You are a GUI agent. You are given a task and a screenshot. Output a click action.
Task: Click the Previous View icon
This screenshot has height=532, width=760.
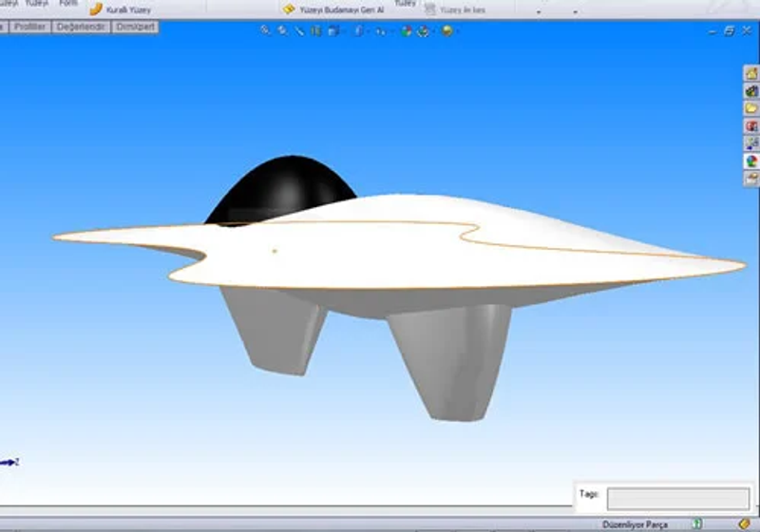pos(299,31)
